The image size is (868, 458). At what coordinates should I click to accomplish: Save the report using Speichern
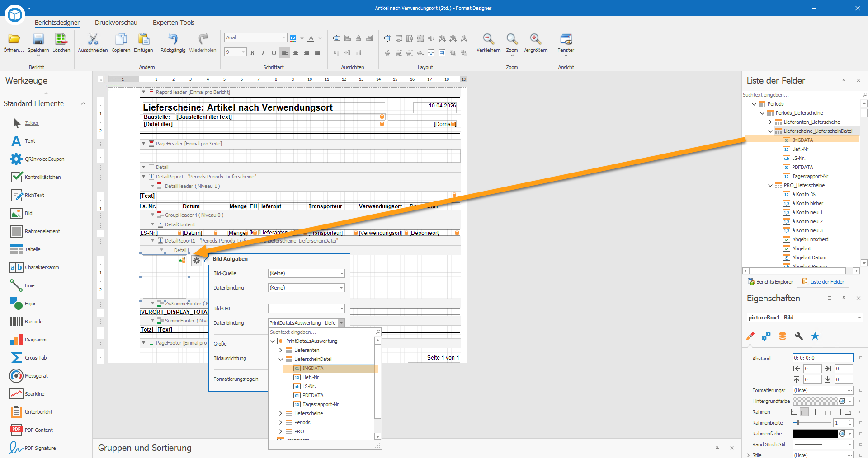point(38,44)
